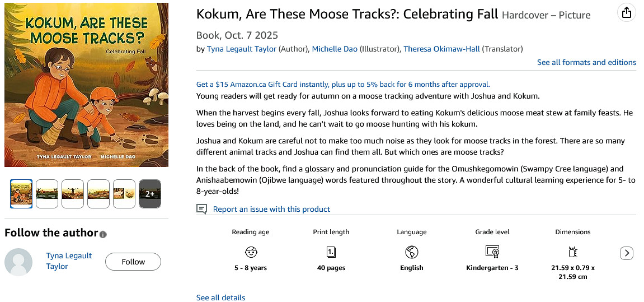Open the 2+ more images thumbnail

click(x=150, y=193)
